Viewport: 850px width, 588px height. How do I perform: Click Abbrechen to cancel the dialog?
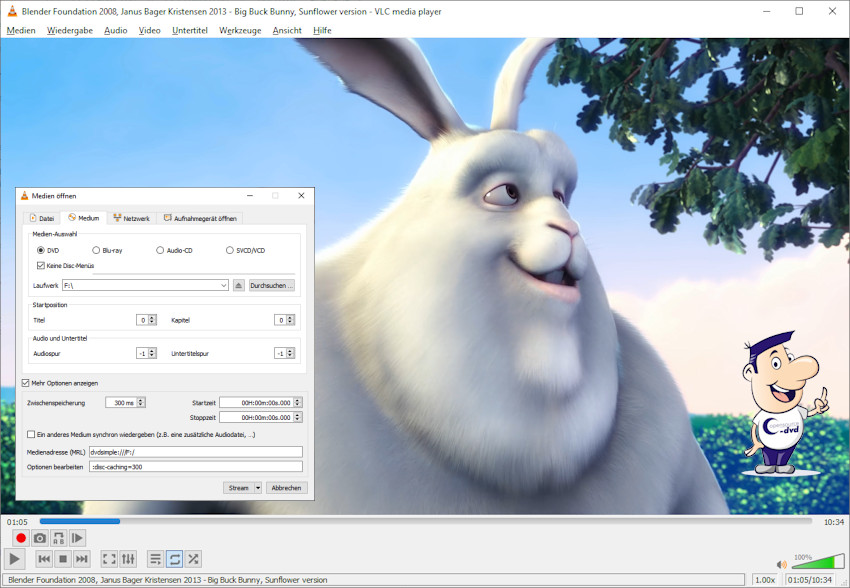[286, 488]
